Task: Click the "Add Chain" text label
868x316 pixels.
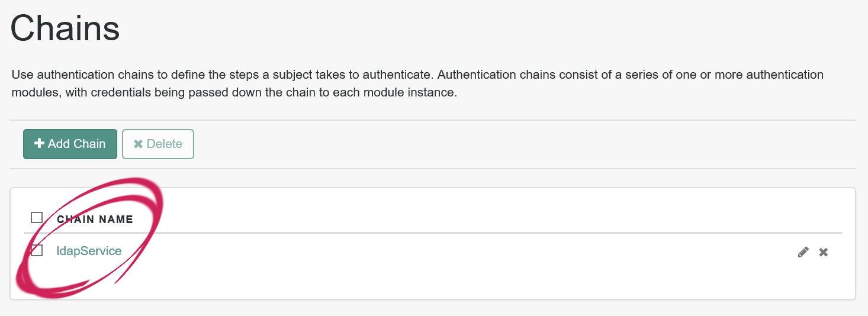Action: coord(76,144)
